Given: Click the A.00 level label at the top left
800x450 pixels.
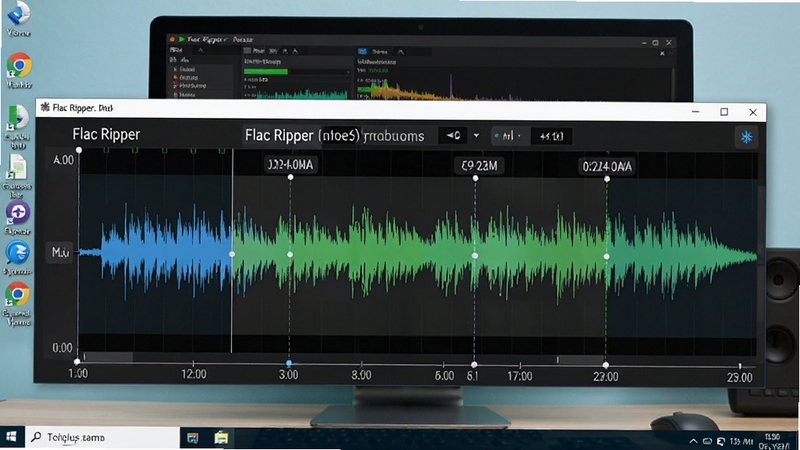Looking at the screenshot, I should click(63, 160).
